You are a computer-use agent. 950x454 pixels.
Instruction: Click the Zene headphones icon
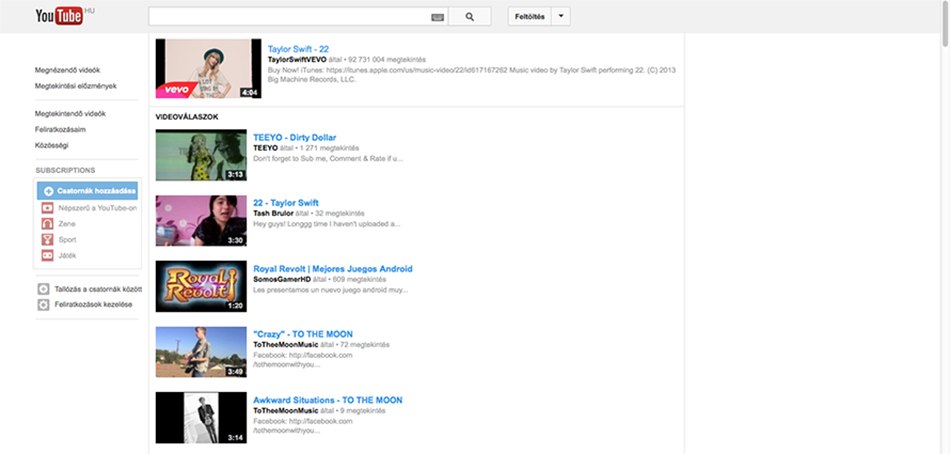coord(46,224)
